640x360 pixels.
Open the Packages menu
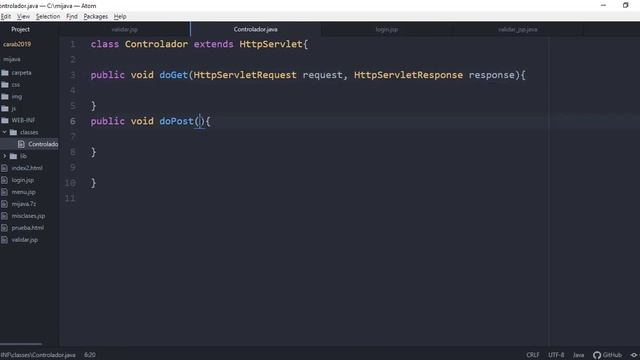[96, 16]
